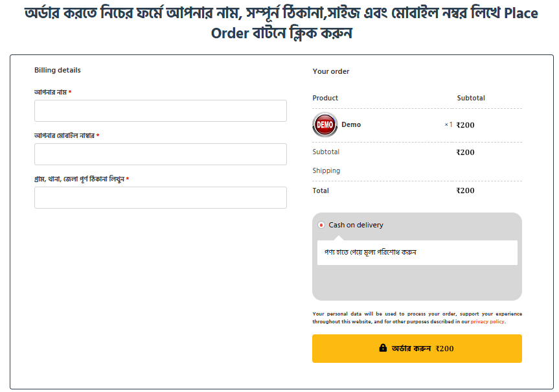Select the Cash on delivery radio button
Image resolution: width=559 pixels, height=392 pixels.
coord(321,225)
